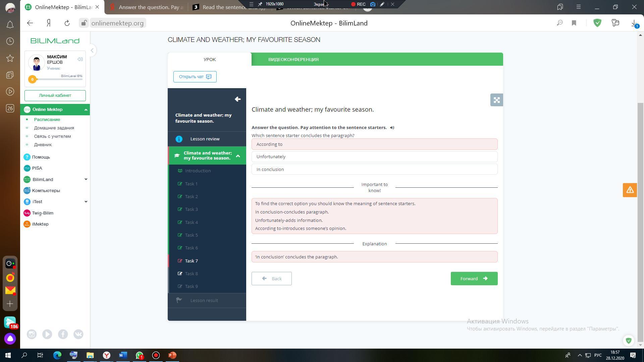Expand lesson to fullscreen with arrows icon

pyautogui.click(x=496, y=100)
